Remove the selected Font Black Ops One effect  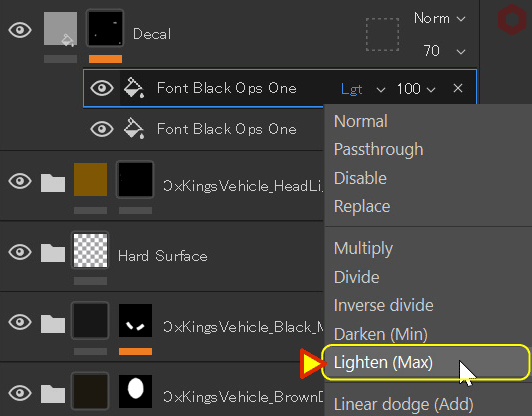pos(458,88)
